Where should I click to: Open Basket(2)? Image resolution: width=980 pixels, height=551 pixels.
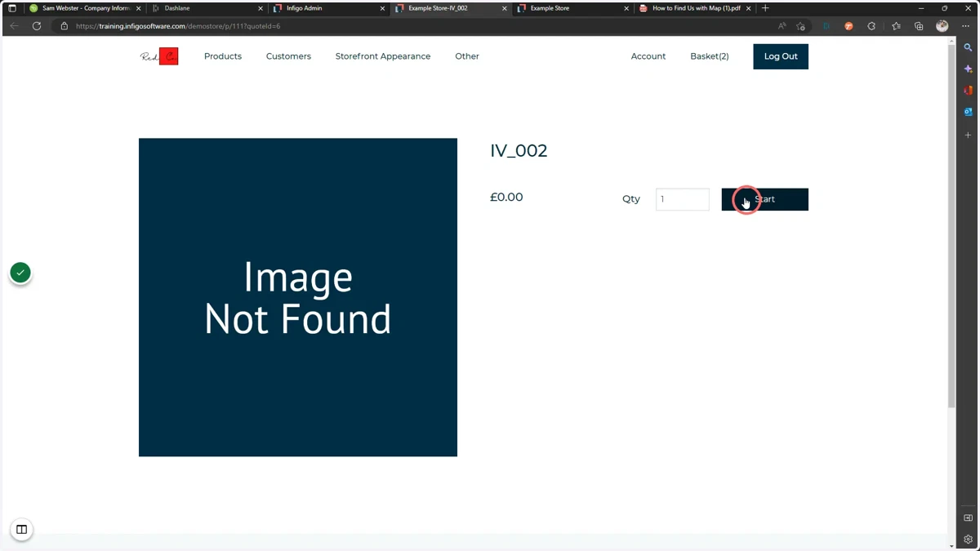point(710,56)
